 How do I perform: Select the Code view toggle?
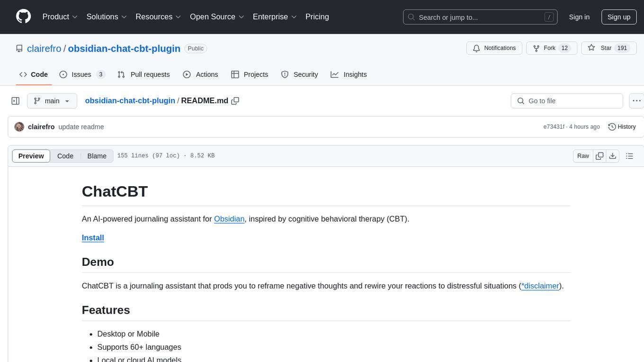(65, 156)
